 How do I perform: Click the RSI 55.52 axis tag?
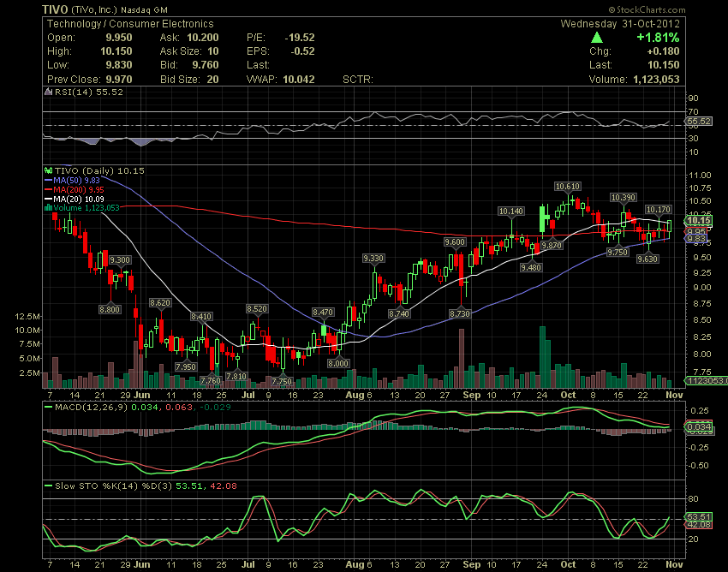(x=699, y=122)
